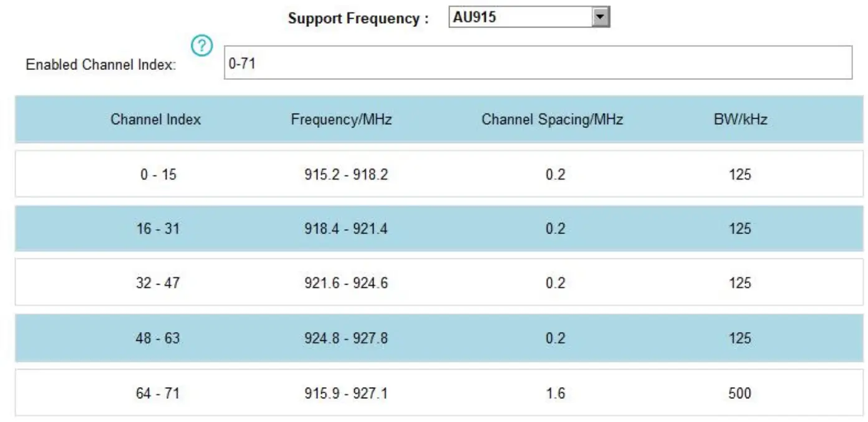The height and width of the screenshot is (422, 868).
Task: Open the Support Frequency dropdown arrow
Action: (602, 16)
